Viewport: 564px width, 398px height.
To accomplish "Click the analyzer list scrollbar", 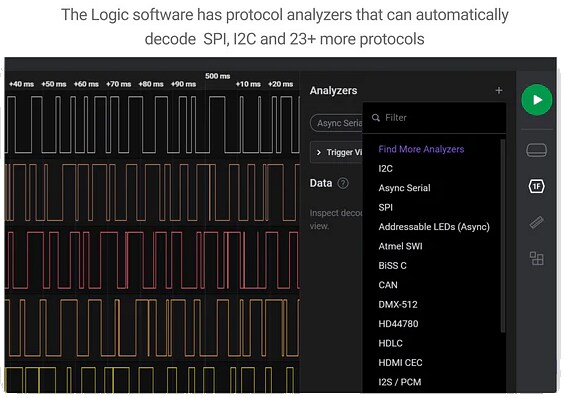I will (x=503, y=236).
